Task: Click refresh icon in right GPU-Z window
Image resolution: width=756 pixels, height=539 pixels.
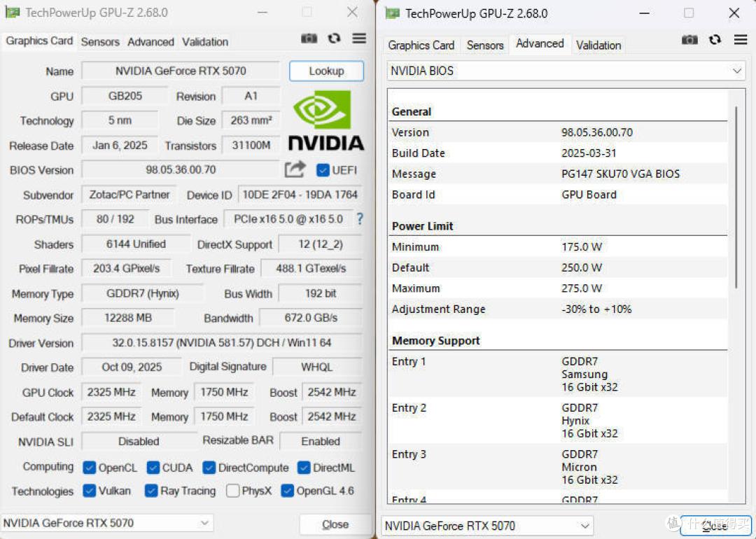Action: click(x=715, y=39)
